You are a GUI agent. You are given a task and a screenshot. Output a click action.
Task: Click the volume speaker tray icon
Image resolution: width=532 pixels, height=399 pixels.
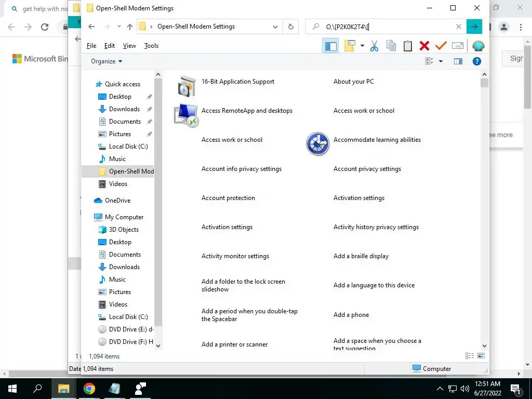[465, 389]
